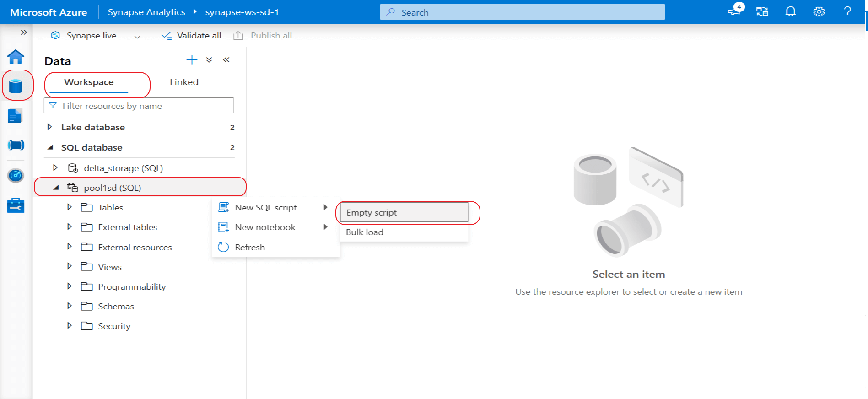Click Validate all button
Image resolution: width=868 pixels, height=399 pixels.
click(191, 36)
